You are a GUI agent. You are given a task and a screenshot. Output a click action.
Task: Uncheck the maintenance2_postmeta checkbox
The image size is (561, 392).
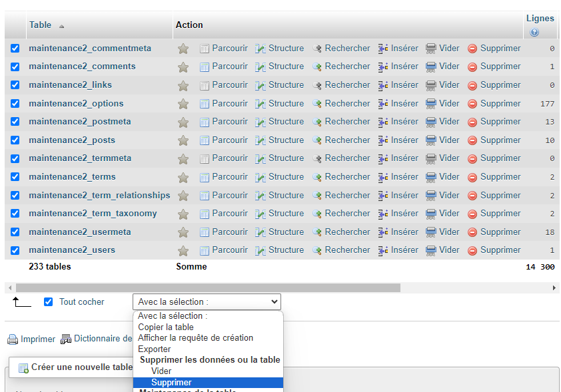(x=15, y=122)
